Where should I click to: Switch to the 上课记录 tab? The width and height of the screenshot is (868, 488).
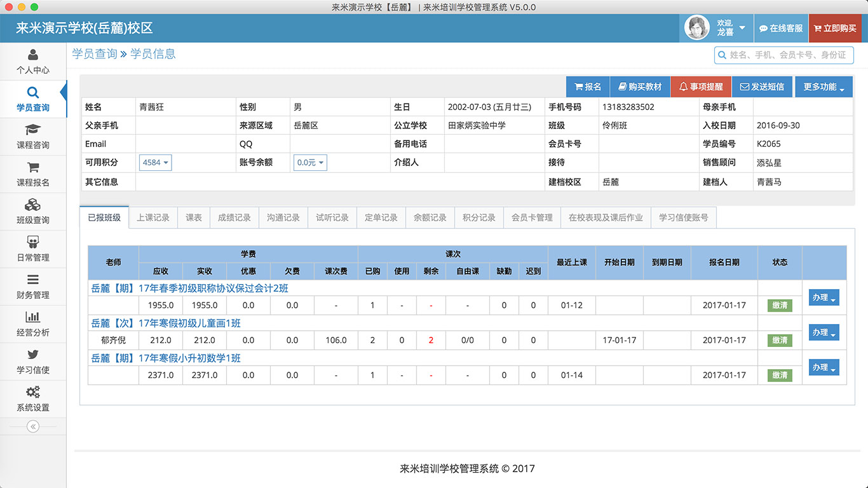153,217
